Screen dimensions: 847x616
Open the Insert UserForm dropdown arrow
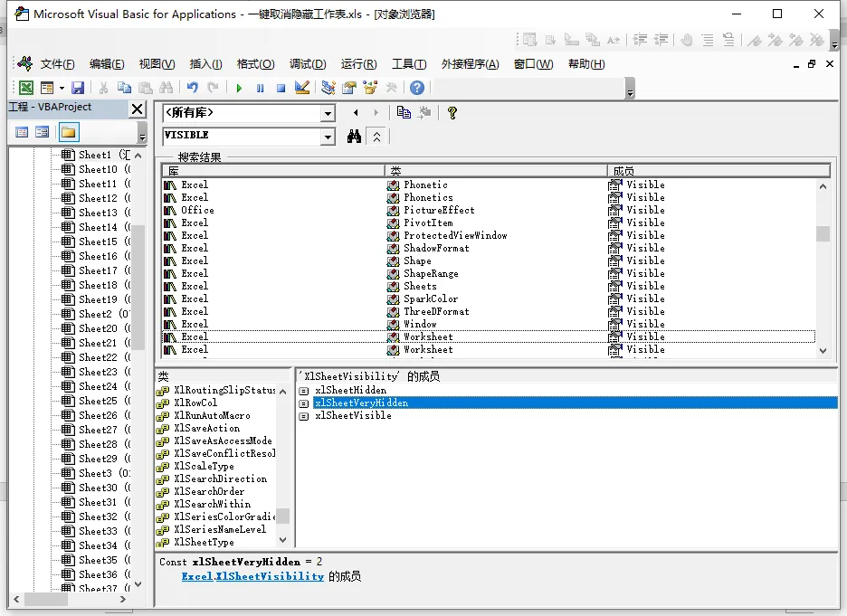coord(62,88)
